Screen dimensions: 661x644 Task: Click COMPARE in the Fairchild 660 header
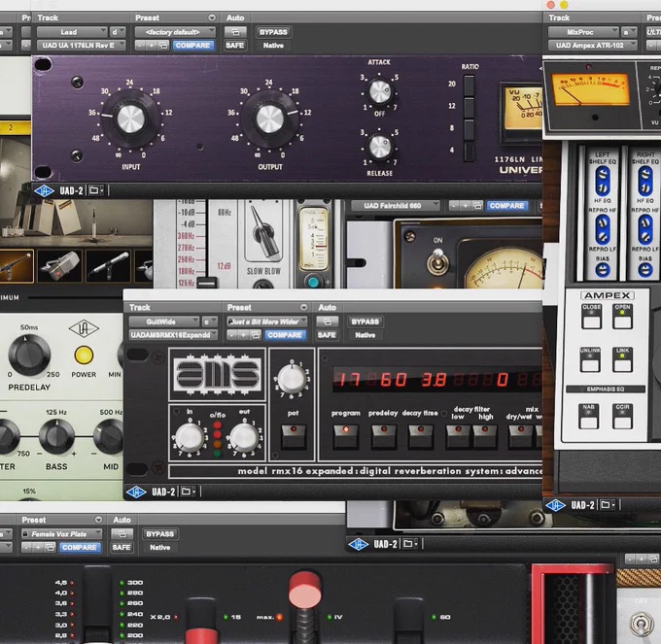(506, 206)
